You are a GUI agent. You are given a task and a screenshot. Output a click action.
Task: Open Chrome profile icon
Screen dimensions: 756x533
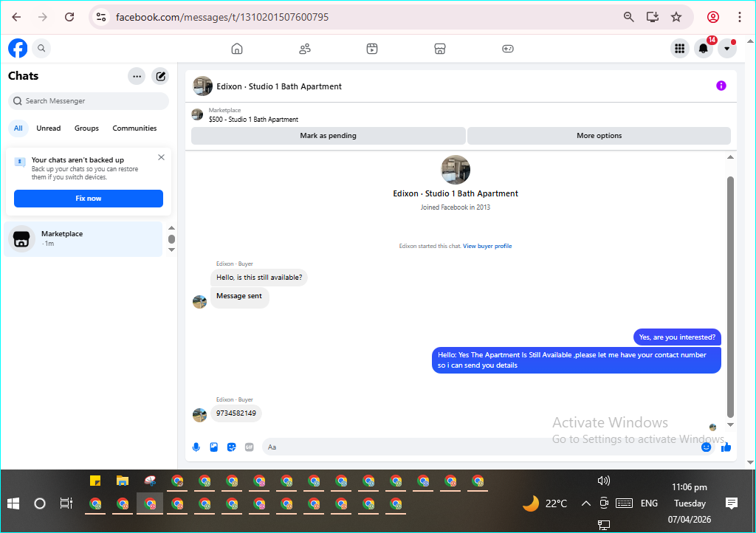coord(713,18)
